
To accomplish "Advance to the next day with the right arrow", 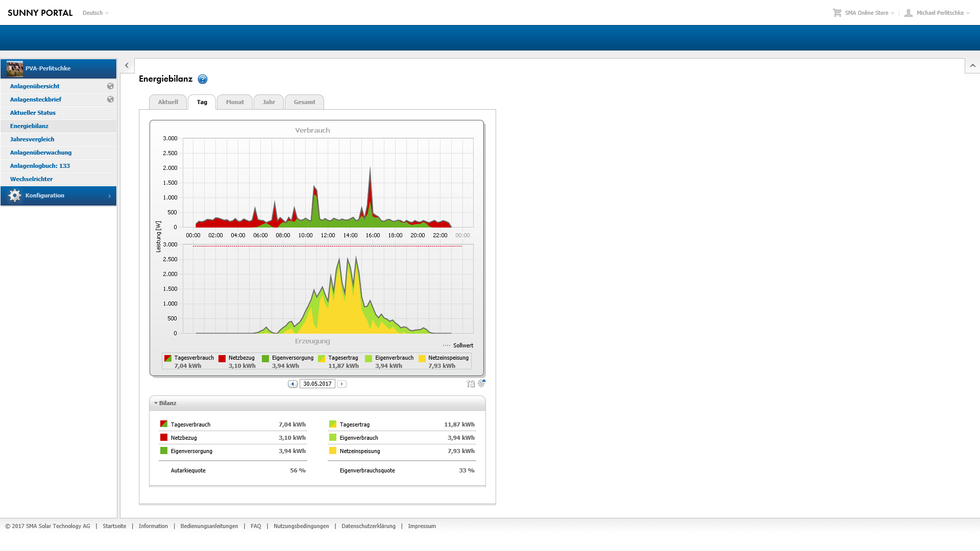I will click(x=342, y=384).
